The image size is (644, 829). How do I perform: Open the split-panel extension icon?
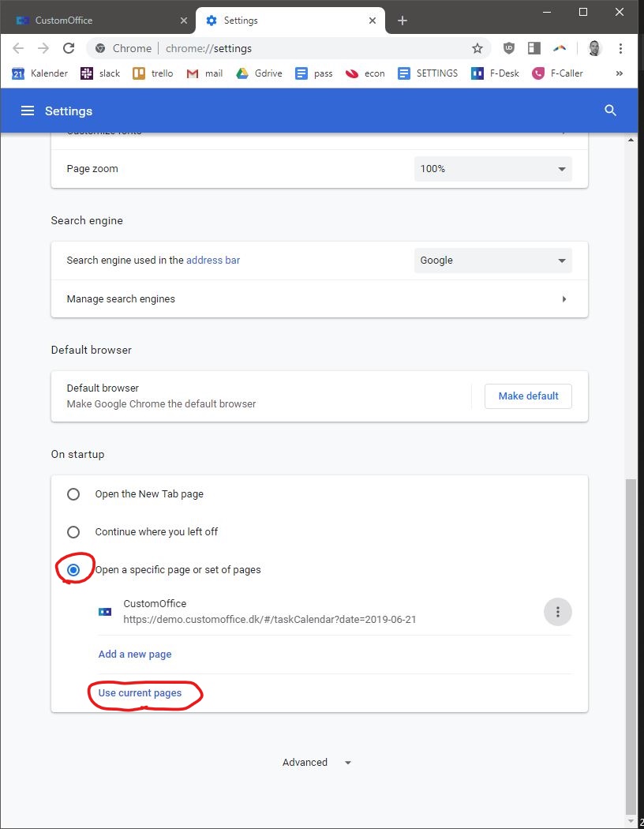(x=534, y=48)
